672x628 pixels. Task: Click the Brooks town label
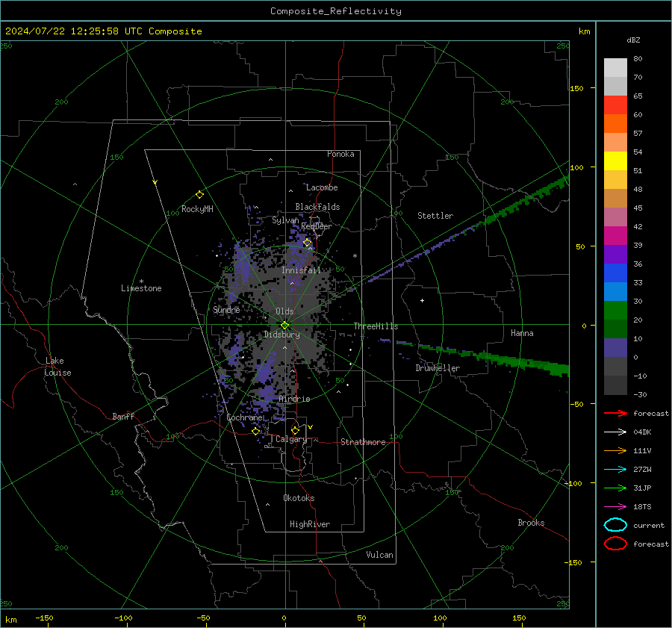click(531, 523)
